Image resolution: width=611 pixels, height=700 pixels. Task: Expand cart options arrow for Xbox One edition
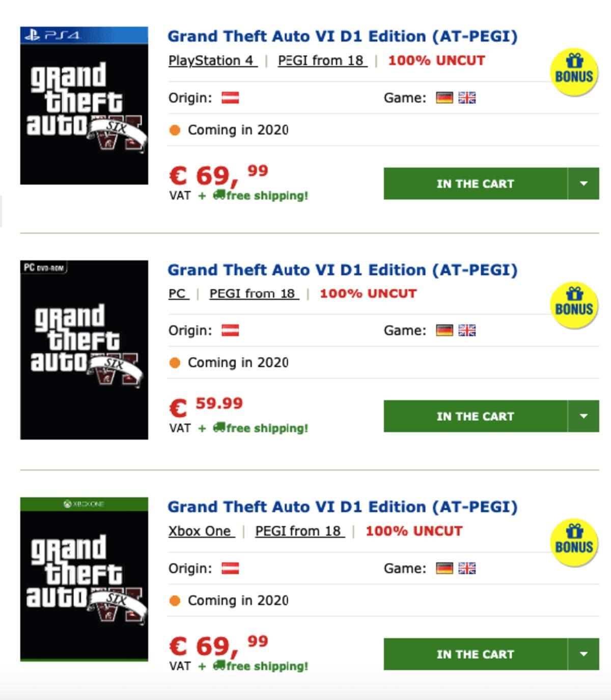[584, 654]
